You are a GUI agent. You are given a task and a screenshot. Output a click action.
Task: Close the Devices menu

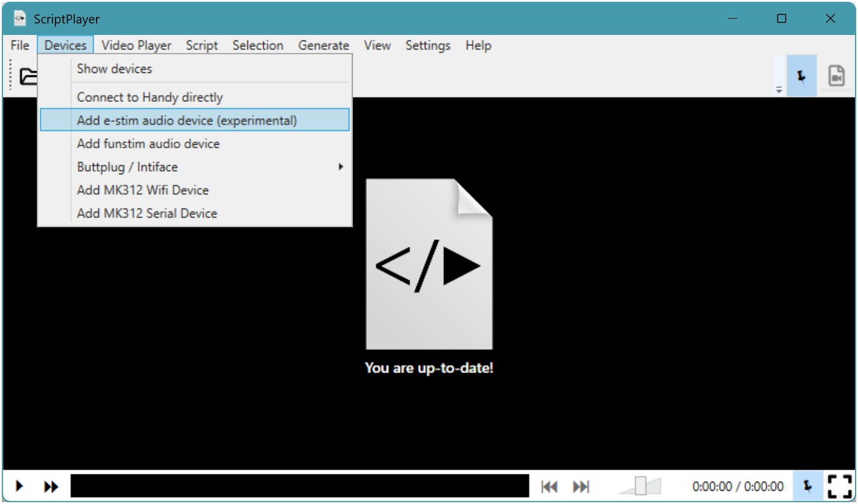[65, 45]
